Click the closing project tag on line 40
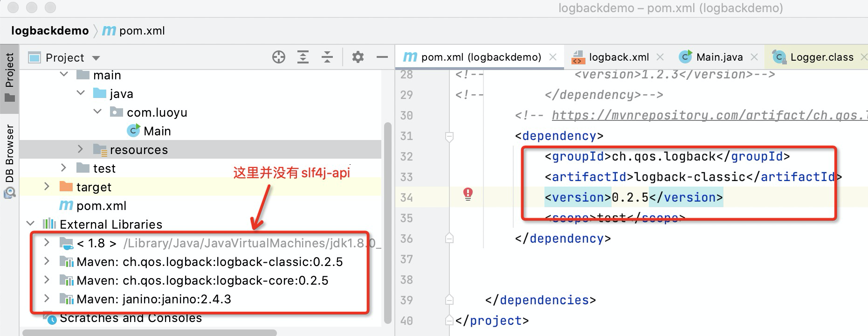The width and height of the screenshot is (868, 336). pyautogui.click(x=492, y=321)
